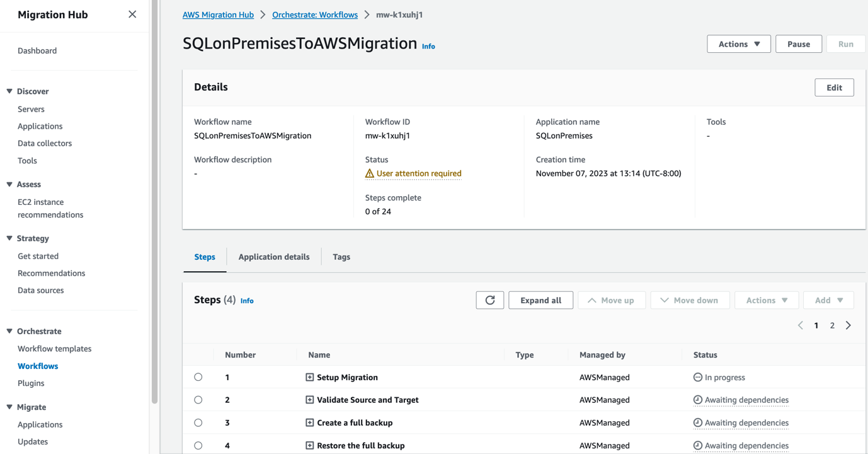Go to previous page of steps
868x454 pixels.
tap(801, 325)
